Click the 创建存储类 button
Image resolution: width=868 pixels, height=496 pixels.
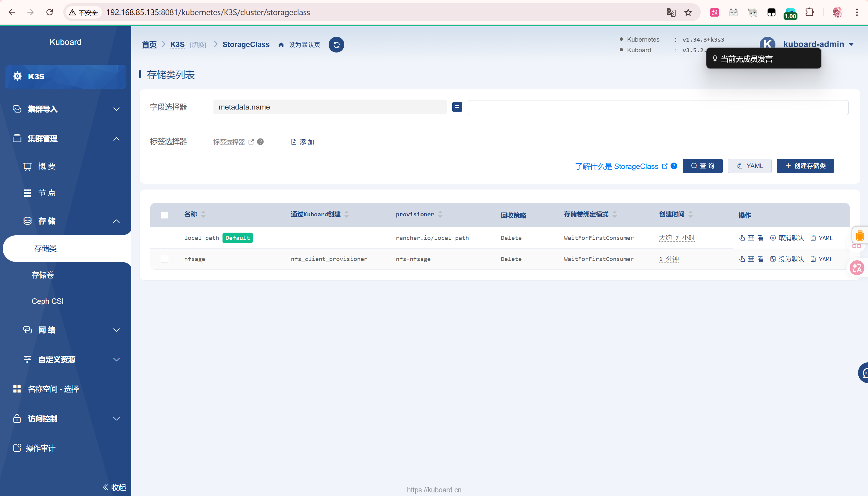point(805,166)
